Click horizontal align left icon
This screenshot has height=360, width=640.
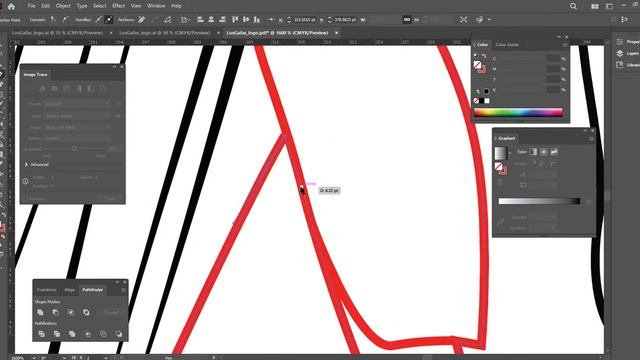[x=200, y=20]
